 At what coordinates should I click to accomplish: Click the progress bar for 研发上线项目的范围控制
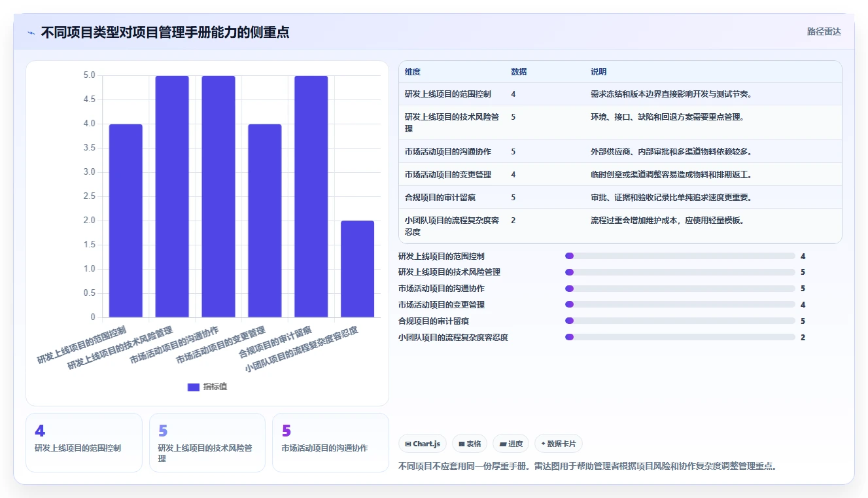[680, 256]
